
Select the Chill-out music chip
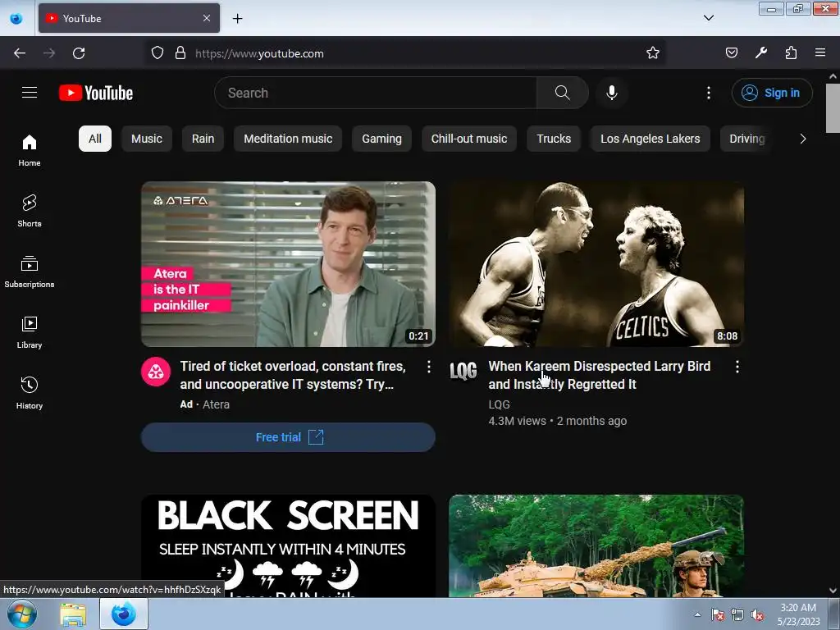pos(468,139)
